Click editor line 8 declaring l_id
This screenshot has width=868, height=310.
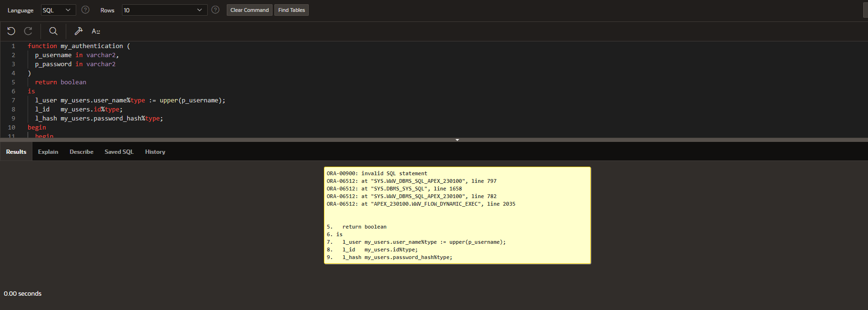pos(79,110)
